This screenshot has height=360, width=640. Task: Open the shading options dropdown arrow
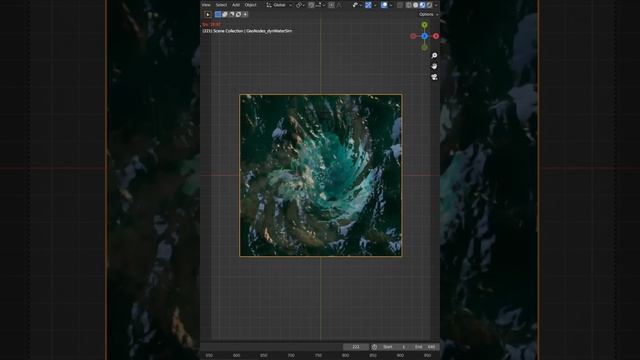point(436,5)
